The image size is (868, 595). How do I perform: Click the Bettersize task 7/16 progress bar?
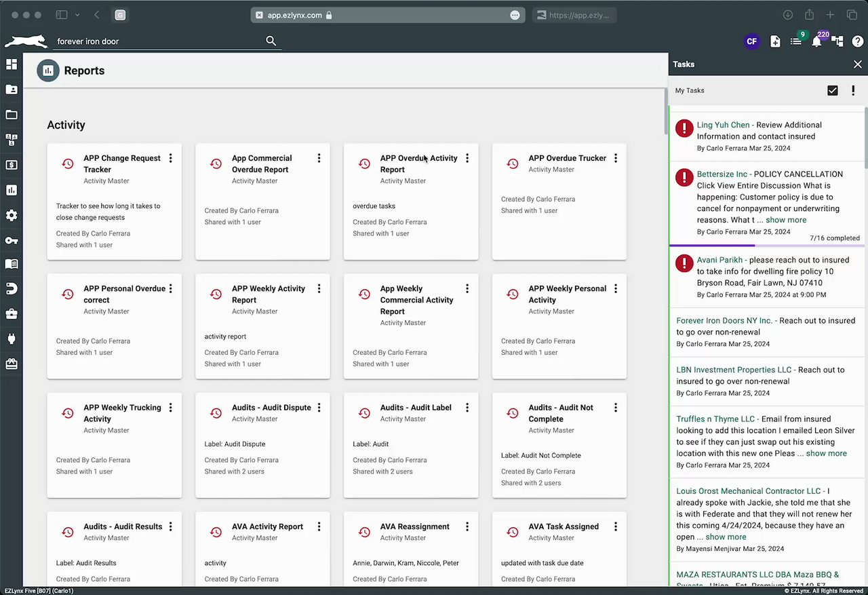767,246
